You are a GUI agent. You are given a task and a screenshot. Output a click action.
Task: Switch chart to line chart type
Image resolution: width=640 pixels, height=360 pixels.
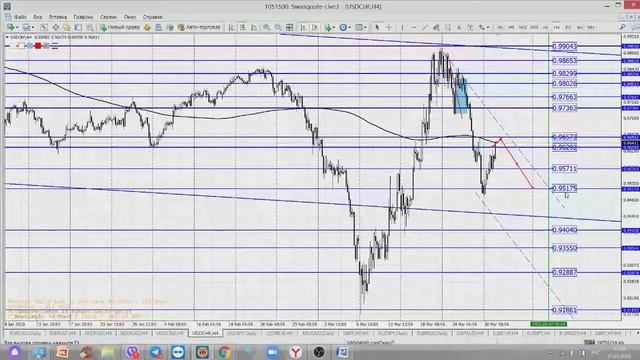(x=254, y=27)
